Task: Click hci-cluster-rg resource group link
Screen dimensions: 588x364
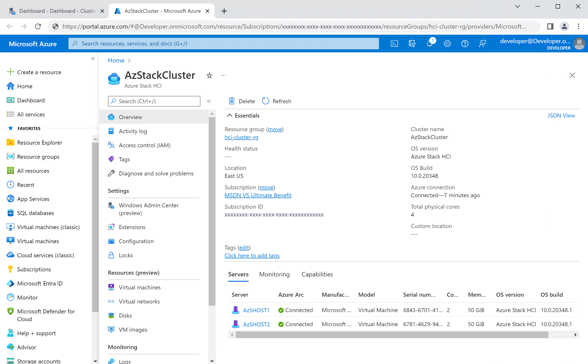Action: point(241,137)
